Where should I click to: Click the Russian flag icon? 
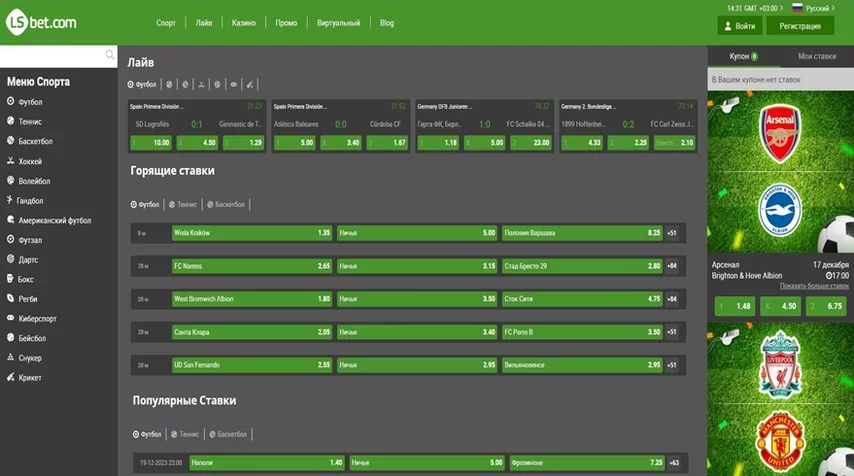pyautogui.click(x=797, y=8)
